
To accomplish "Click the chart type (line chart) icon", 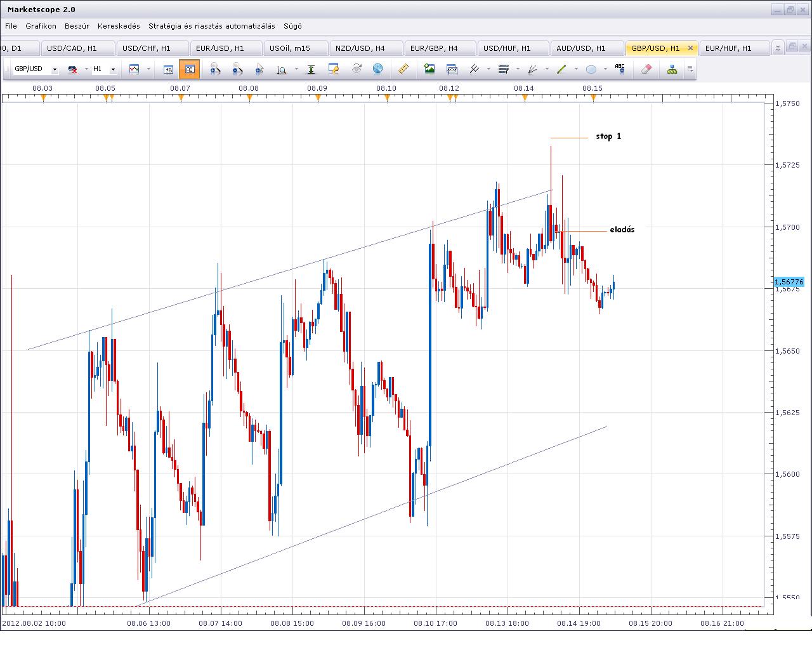I will coord(134,69).
